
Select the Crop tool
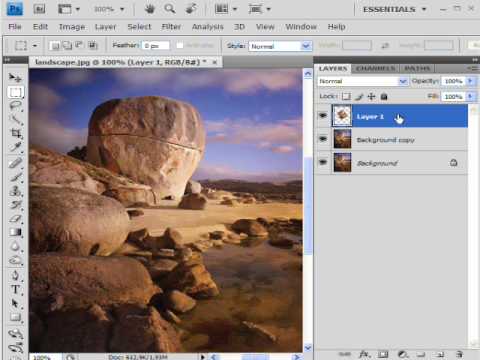[x=15, y=133]
